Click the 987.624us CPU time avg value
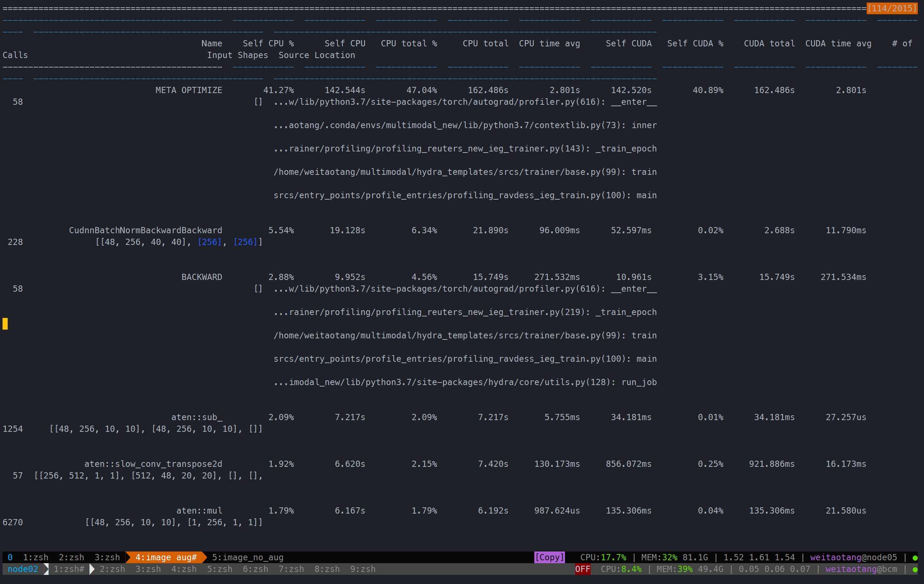Image resolution: width=924 pixels, height=584 pixels. tap(557, 511)
